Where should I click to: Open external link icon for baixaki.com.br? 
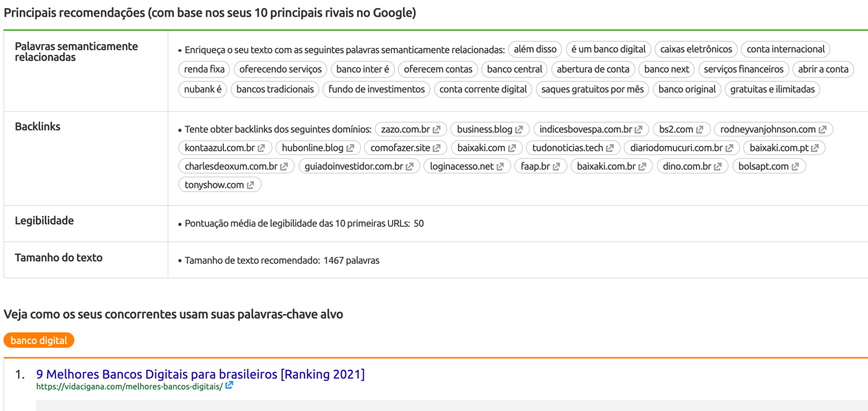pyautogui.click(x=642, y=166)
